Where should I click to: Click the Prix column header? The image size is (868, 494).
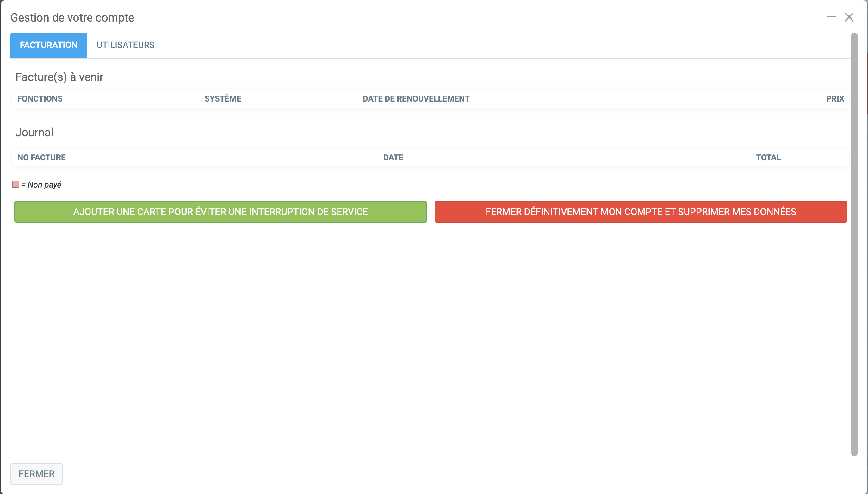(834, 99)
